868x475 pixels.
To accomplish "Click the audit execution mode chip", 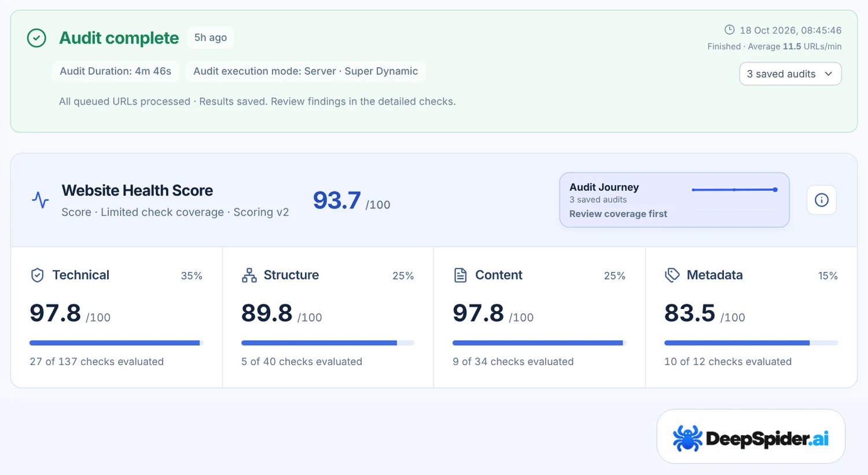I will click(x=306, y=71).
